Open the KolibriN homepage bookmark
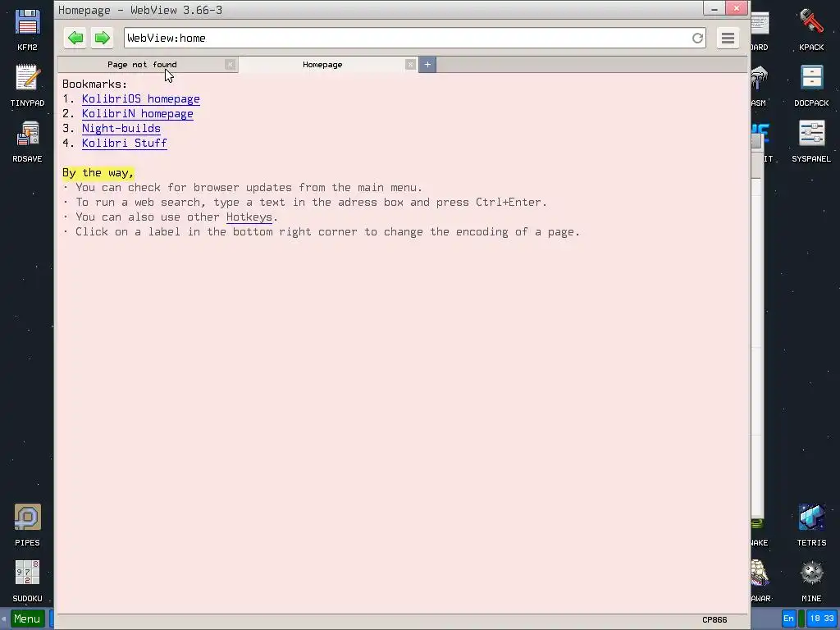 pyautogui.click(x=138, y=113)
